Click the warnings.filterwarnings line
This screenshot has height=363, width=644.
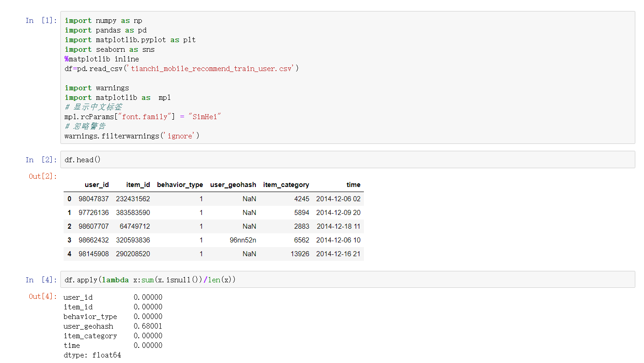pyautogui.click(x=132, y=136)
